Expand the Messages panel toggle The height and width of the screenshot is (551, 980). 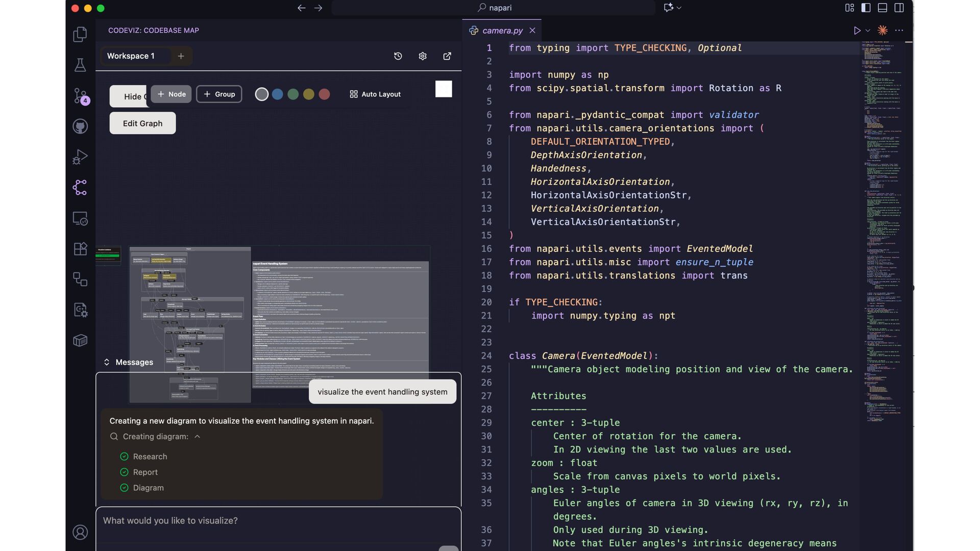coord(107,362)
